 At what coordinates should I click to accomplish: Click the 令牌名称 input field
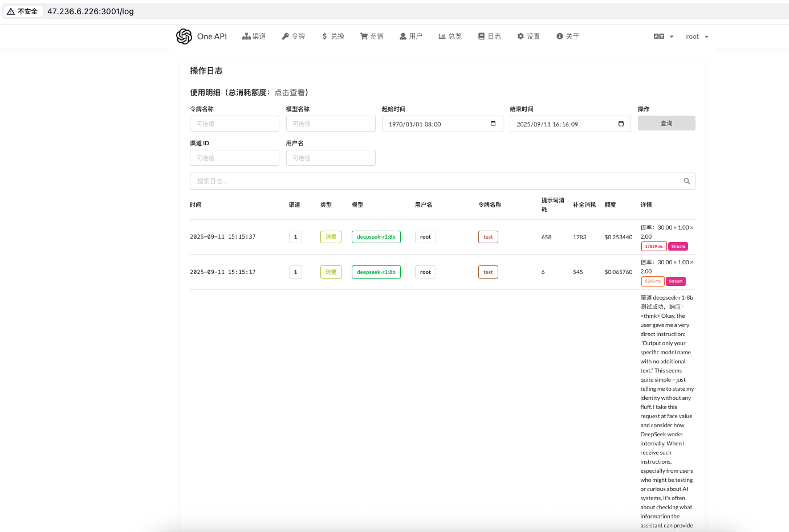(x=234, y=124)
